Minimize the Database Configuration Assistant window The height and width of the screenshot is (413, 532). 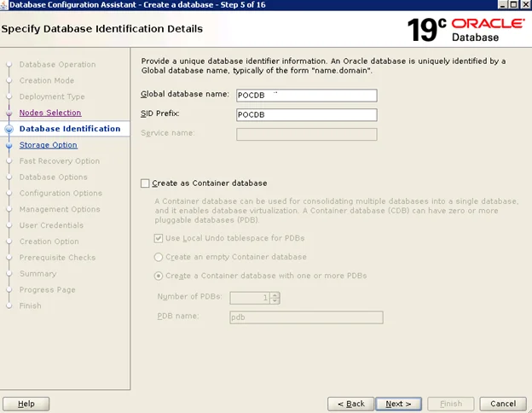click(503, 5)
